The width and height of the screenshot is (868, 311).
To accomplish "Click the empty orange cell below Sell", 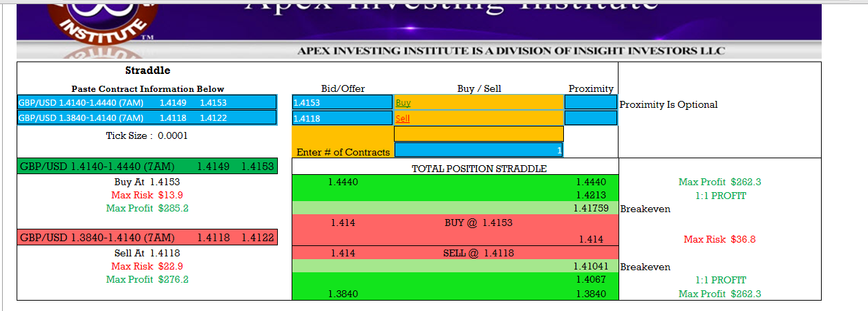I will tap(478, 134).
